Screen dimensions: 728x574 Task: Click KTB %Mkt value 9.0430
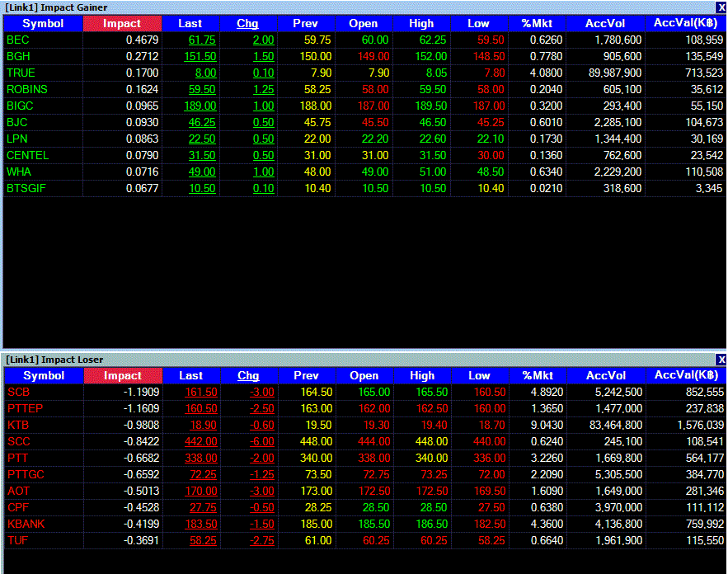tap(547, 425)
